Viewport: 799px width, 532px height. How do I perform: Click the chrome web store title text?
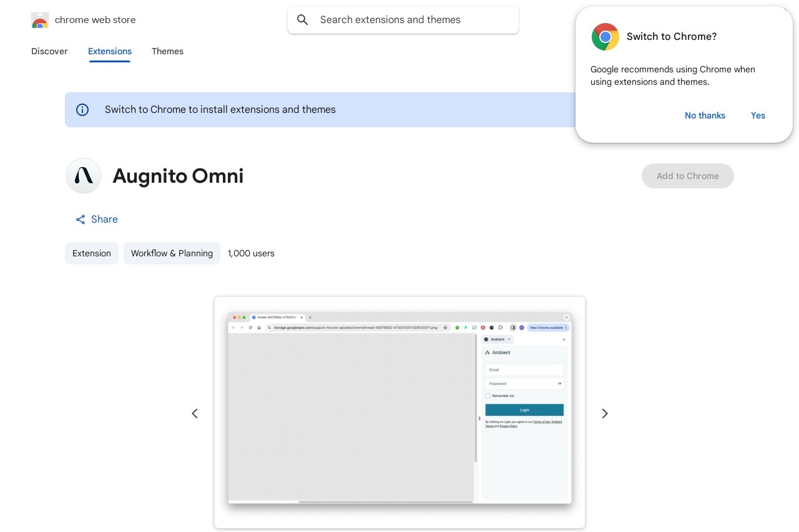coord(96,20)
